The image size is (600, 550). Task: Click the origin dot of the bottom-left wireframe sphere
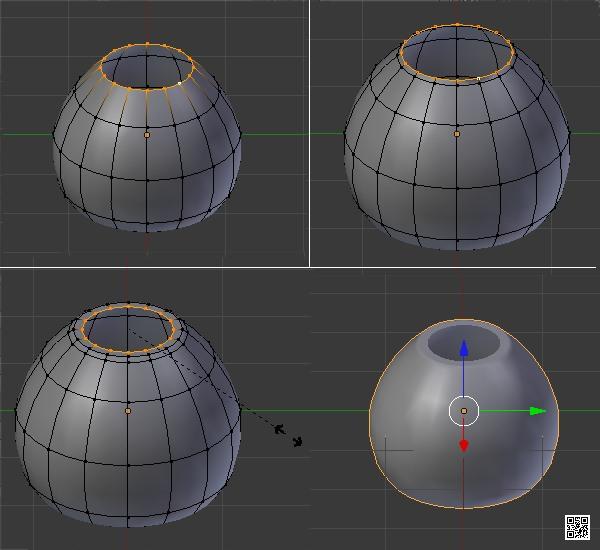[128, 410]
